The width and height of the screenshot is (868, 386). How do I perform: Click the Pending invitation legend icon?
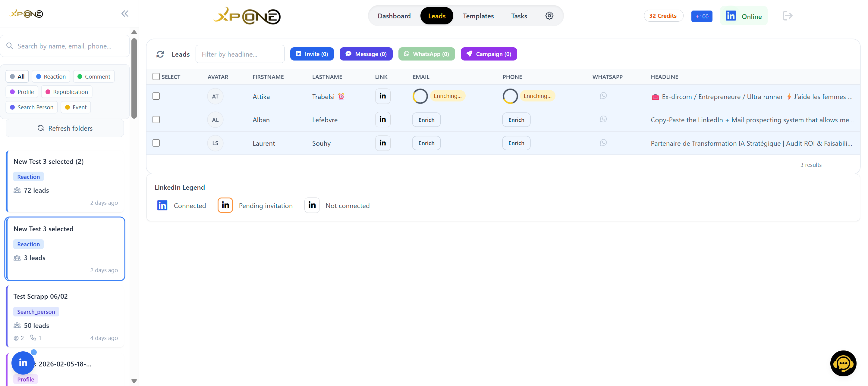225,205
